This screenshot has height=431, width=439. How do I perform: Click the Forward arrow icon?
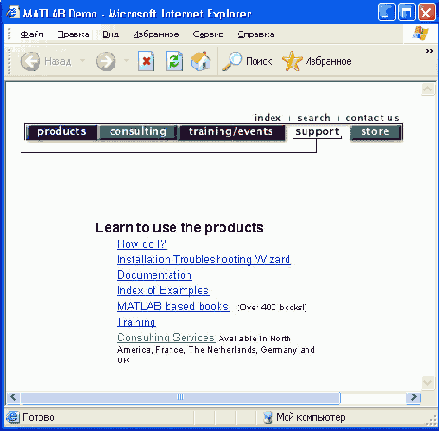tap(106, 61)
